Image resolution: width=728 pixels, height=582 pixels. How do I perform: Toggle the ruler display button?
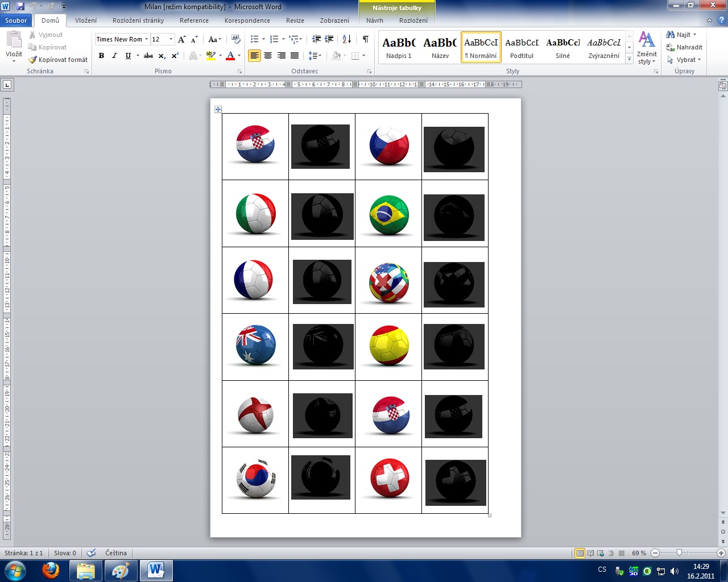click(x=723, y=86)
